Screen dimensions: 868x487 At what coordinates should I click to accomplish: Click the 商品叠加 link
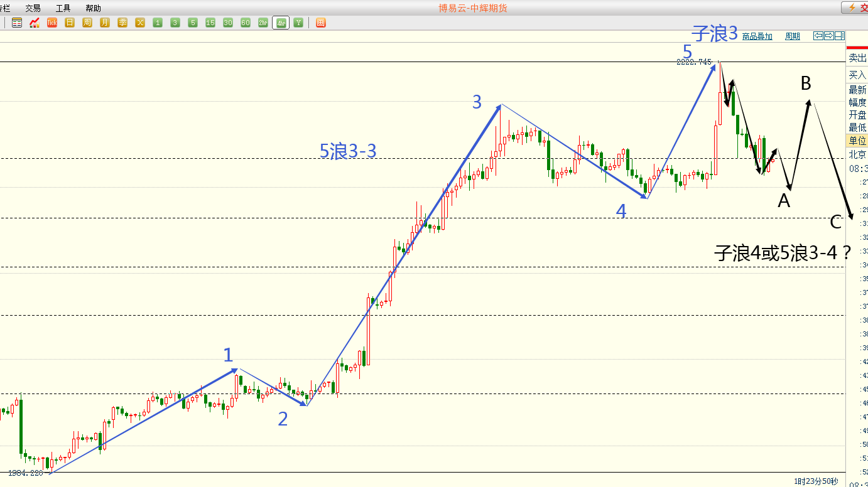[757, 36]
